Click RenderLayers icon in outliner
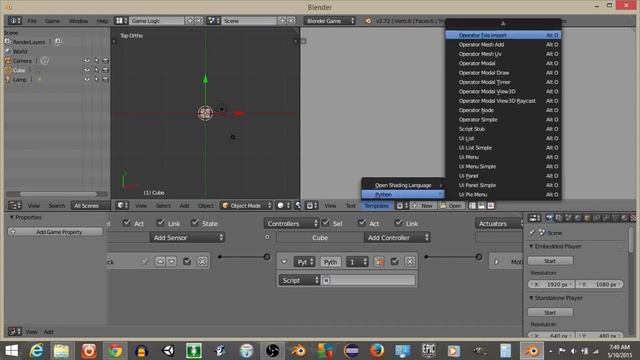Viewport: 640px width, 360px height. click(x=8, y=42)
